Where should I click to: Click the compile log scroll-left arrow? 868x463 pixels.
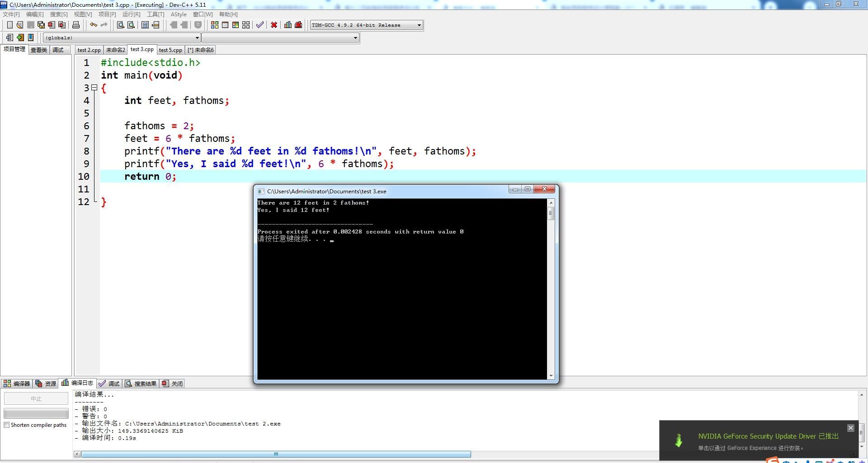tap(77, 454)
